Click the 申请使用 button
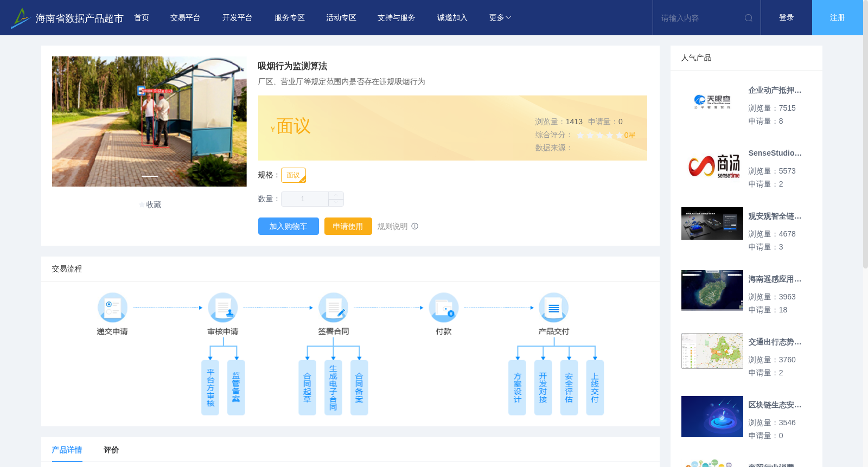The height and width of the screenshot is (467, 868). [348, 226]
